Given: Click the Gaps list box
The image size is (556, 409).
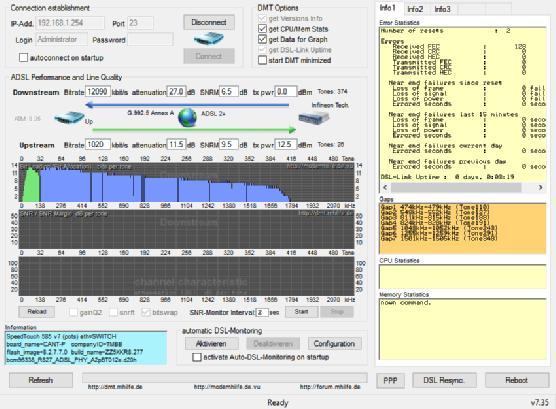Looking at the screenshot, I should 462,228.
